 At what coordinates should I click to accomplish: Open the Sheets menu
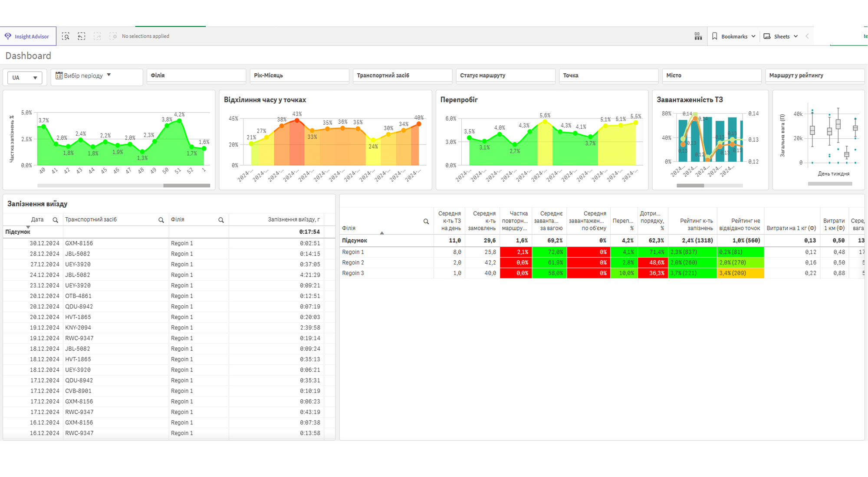pyautogui.click(x=781, y=36)
